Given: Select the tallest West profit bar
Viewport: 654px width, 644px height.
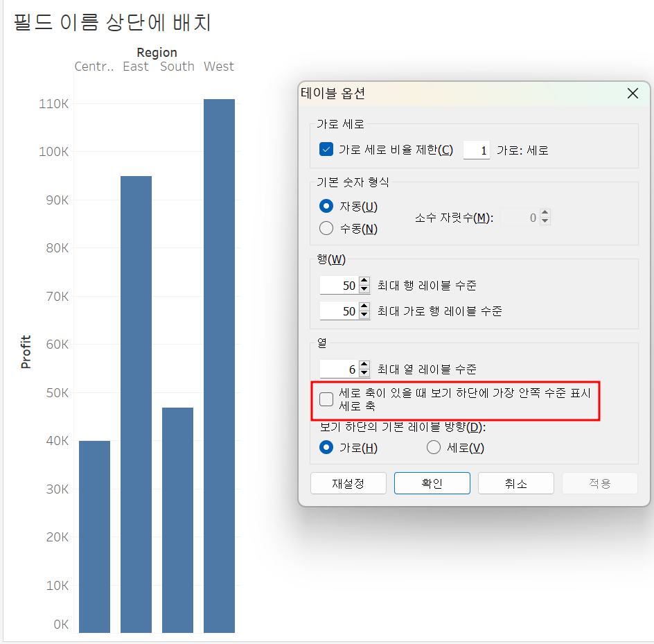Looking at the screenshot, I should (x=220, y=365).
